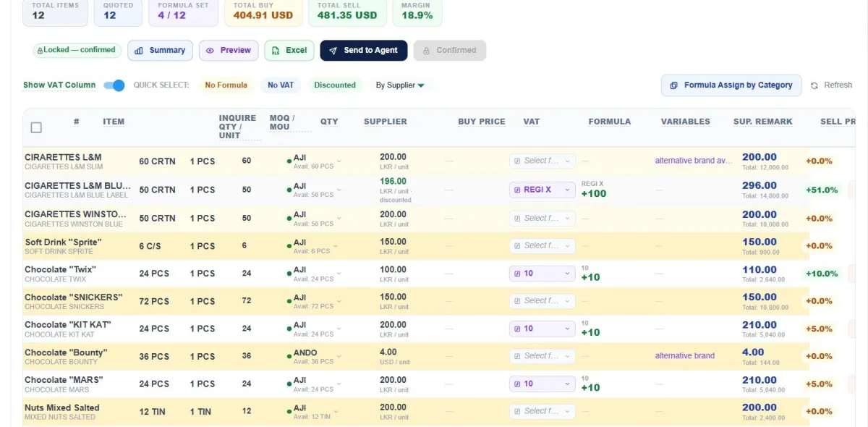868x427 pixels.
Task: Click the 'alternative brand' remark for Bounty
Action: tap(685, 356)
